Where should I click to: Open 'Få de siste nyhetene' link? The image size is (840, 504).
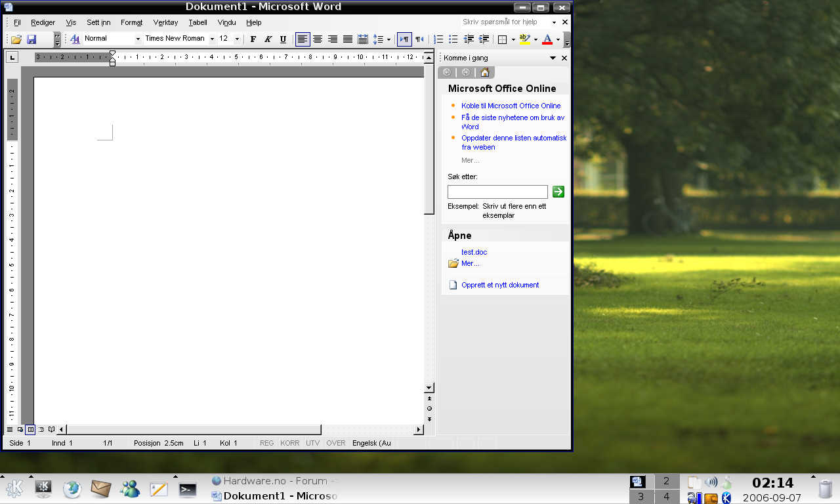(x=513, y=122)
